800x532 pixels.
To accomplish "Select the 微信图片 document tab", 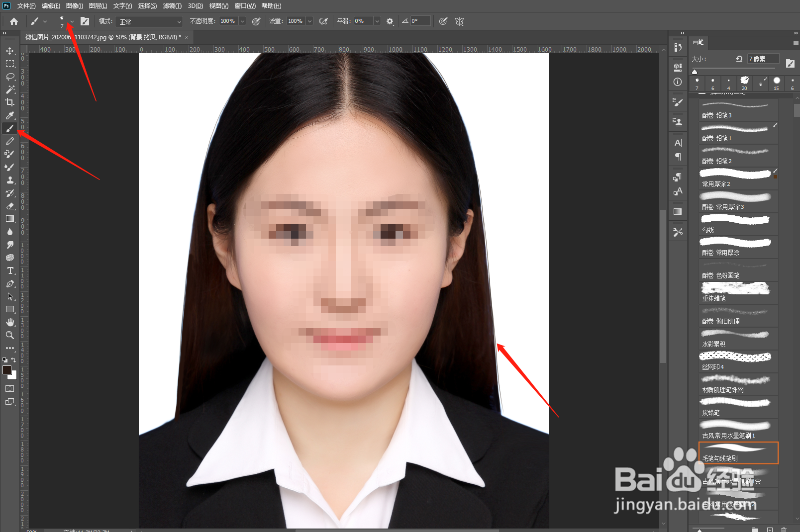I will (x=103, y=37).
